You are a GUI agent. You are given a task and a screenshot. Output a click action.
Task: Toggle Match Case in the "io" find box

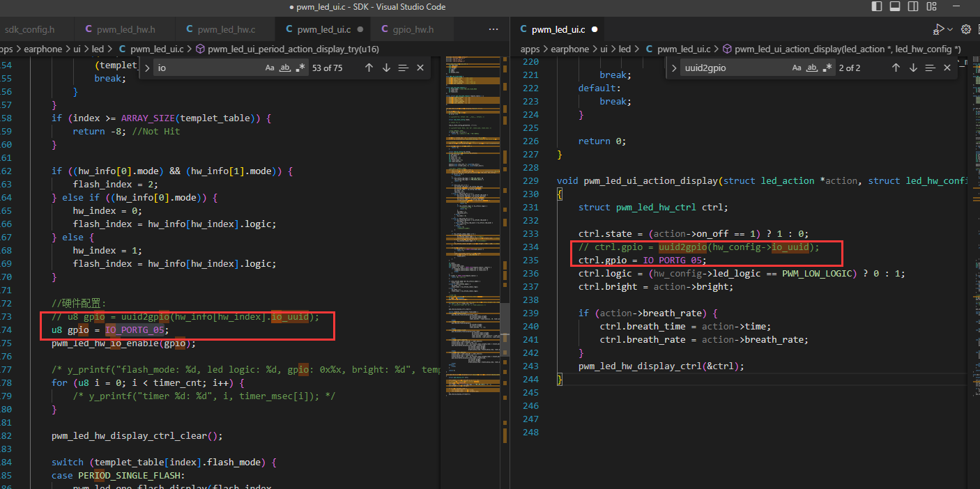point(270,68)
